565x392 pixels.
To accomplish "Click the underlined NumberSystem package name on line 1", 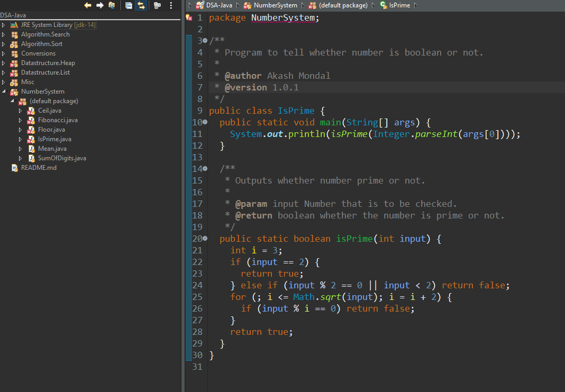I will tap(283, 17).
